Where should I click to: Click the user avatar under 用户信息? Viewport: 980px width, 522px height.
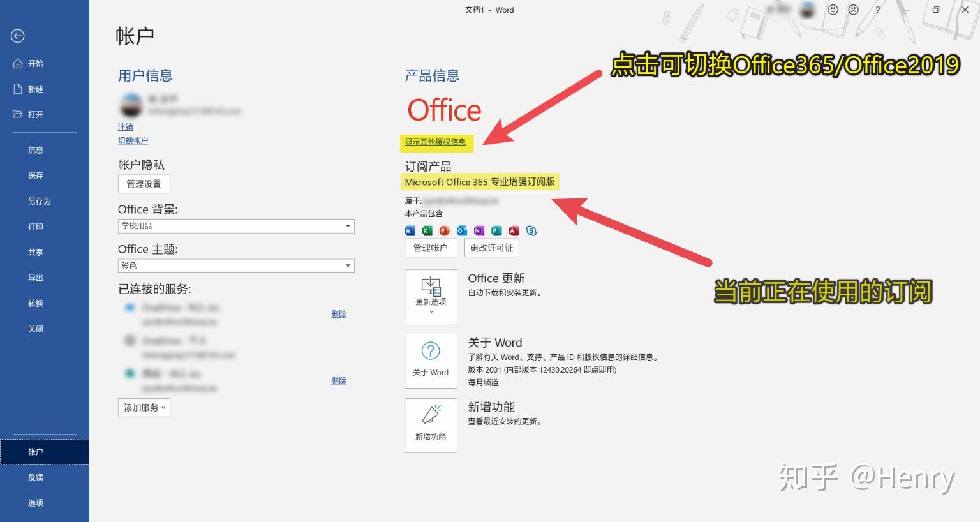(x=131, y=105)
